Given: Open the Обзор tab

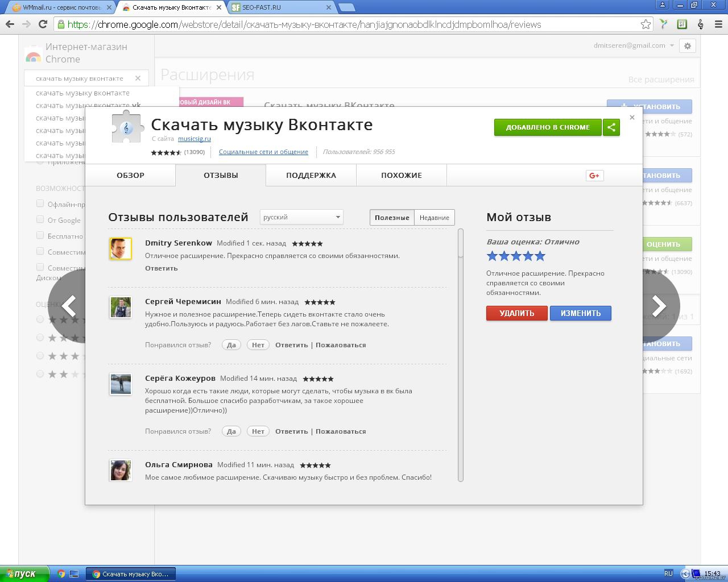Looking at the screenshot, I should click(x=130, y=175).
